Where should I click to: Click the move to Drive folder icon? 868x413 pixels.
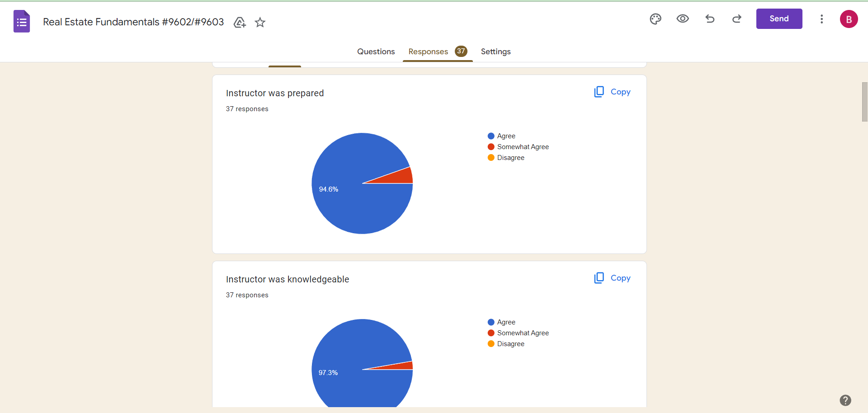click(240, 22)
